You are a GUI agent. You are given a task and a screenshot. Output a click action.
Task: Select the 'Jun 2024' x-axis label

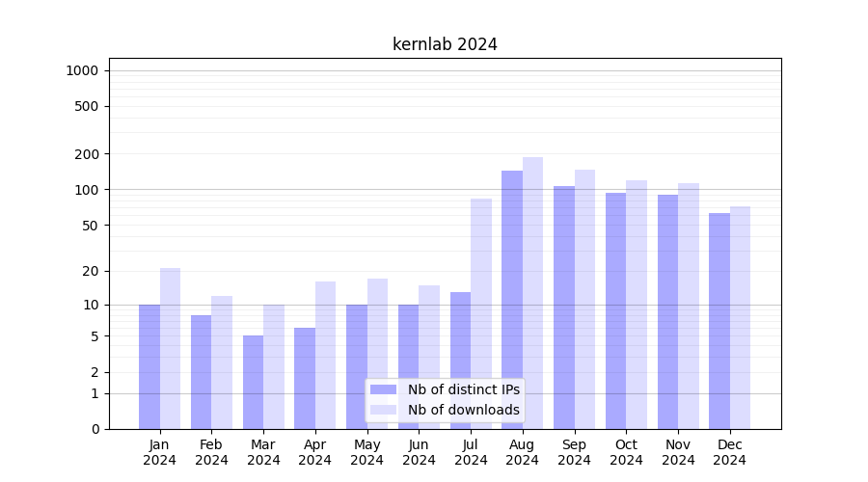point(419,452)
